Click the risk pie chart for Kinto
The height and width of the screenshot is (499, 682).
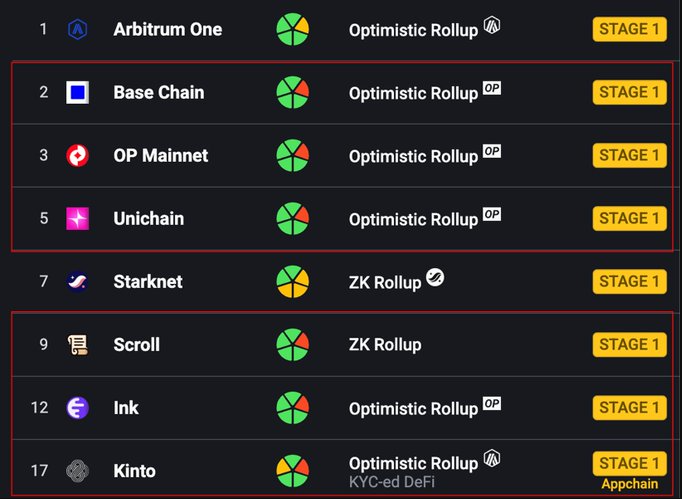coord(293,470)
